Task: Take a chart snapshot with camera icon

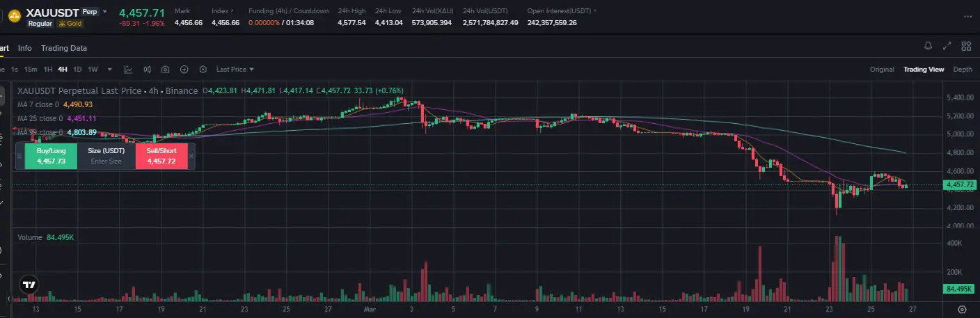Action: [166, 70]
